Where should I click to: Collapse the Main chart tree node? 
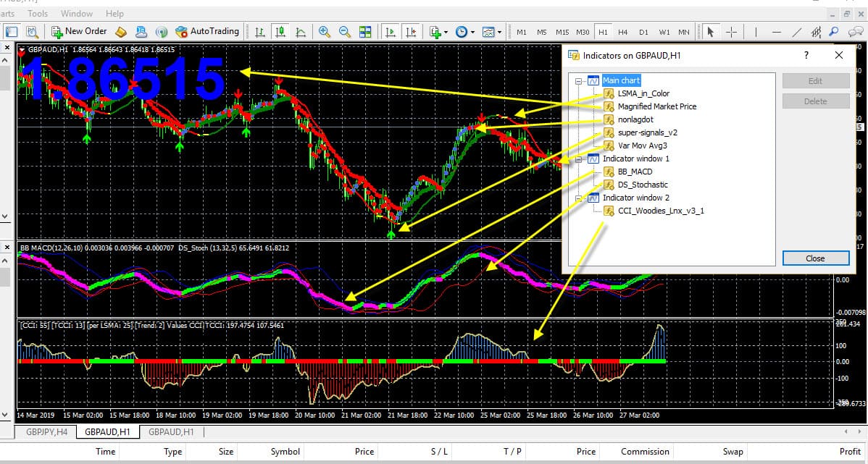(x=578, y=81)
